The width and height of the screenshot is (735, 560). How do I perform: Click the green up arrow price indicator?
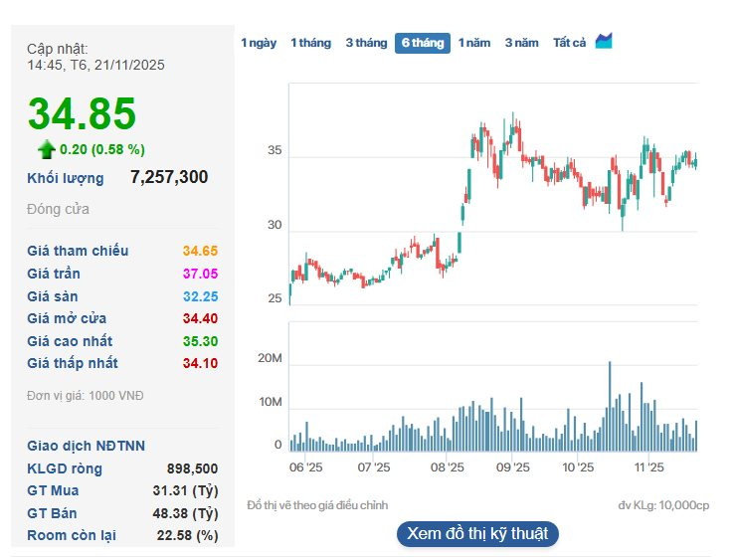tap(46, 149)
